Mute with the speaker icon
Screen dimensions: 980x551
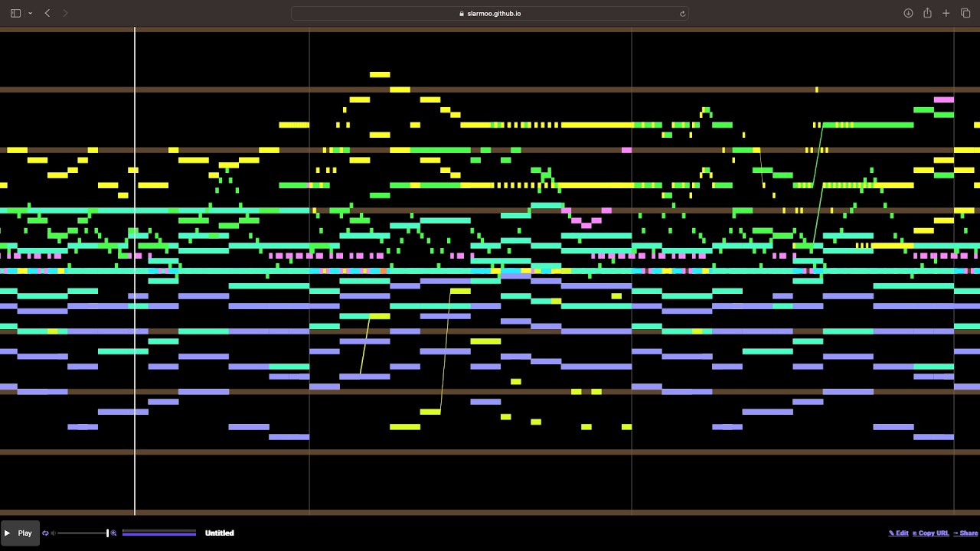(54, 533)
